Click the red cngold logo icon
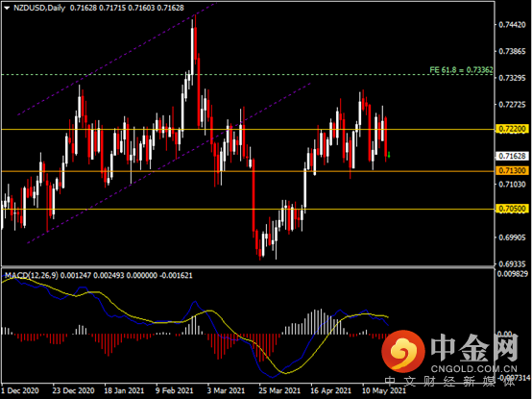This screenshot has height=399, width=532. tap(403, 351)
